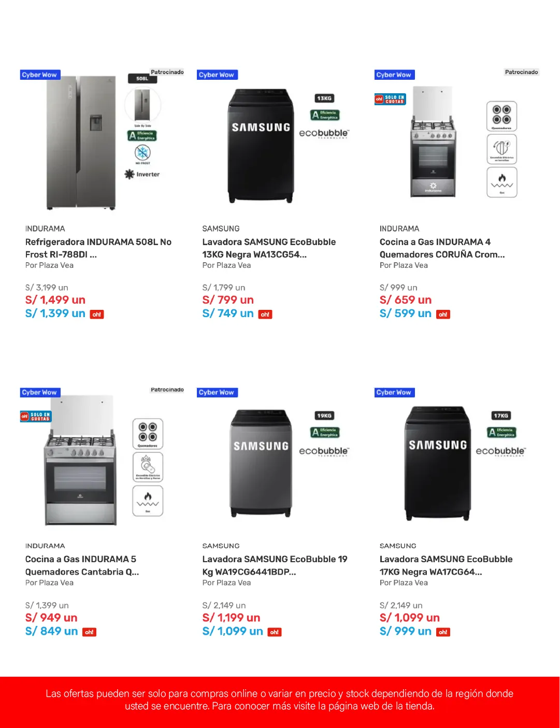The image size is (560, 728).
Task: Click Cyber Wow tag on 17KG washer
Action: 394,392
